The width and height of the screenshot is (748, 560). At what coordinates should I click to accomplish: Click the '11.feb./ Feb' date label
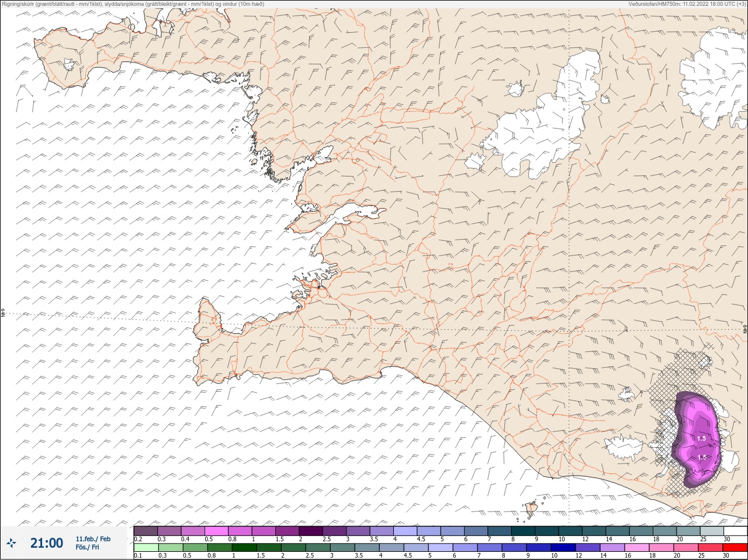point(93,539)
